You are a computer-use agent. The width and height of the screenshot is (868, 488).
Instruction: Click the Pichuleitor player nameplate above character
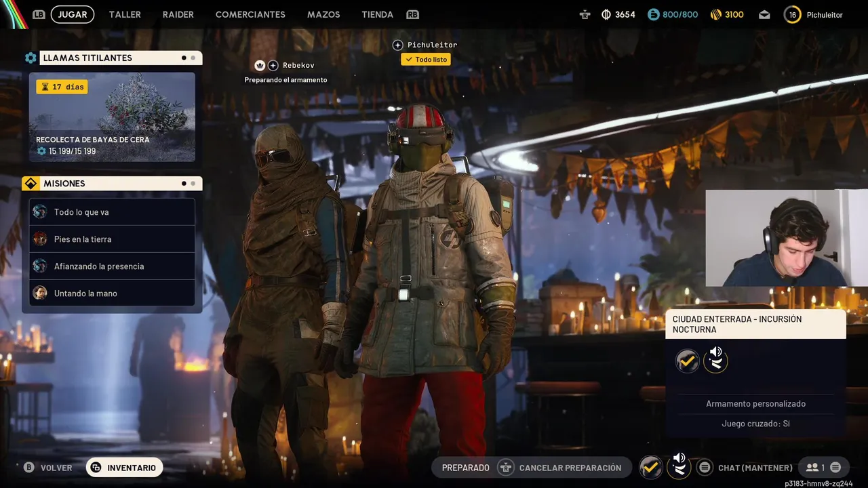pyautogui.click(x=433, y=45)
